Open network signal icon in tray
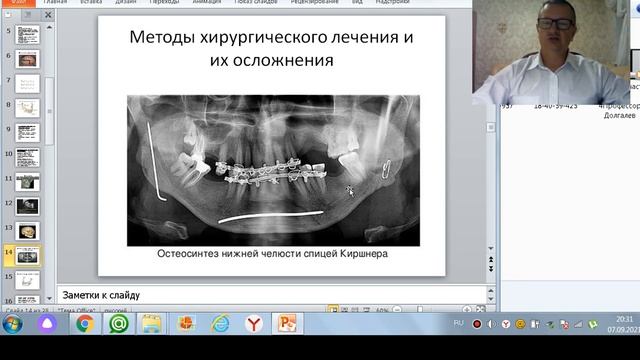This screenshot has width=640, height=360. point(578,324)
